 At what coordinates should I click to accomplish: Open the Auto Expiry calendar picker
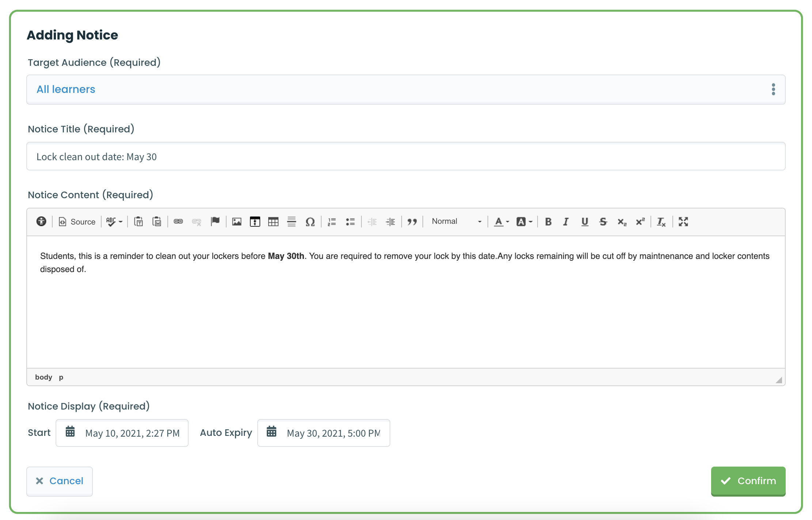272,432
